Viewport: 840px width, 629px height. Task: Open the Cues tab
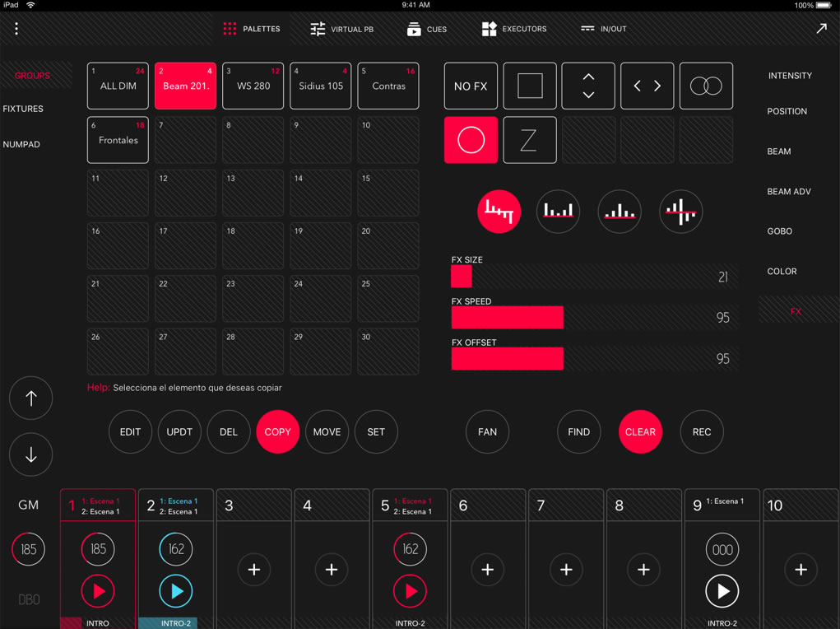[427, 29]
